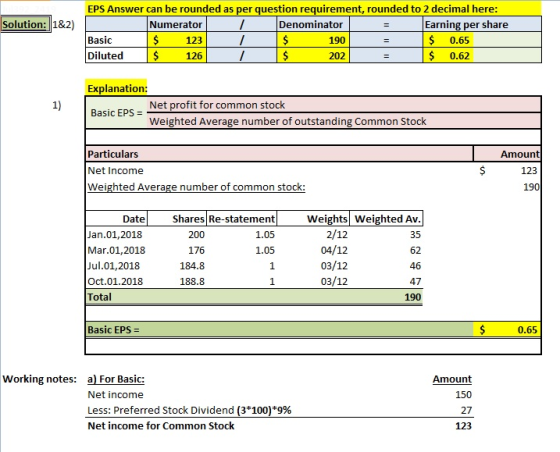The image size is (560, 452).
Task: Select the Total row weighted average 190
Action: (x=412, y=297)
